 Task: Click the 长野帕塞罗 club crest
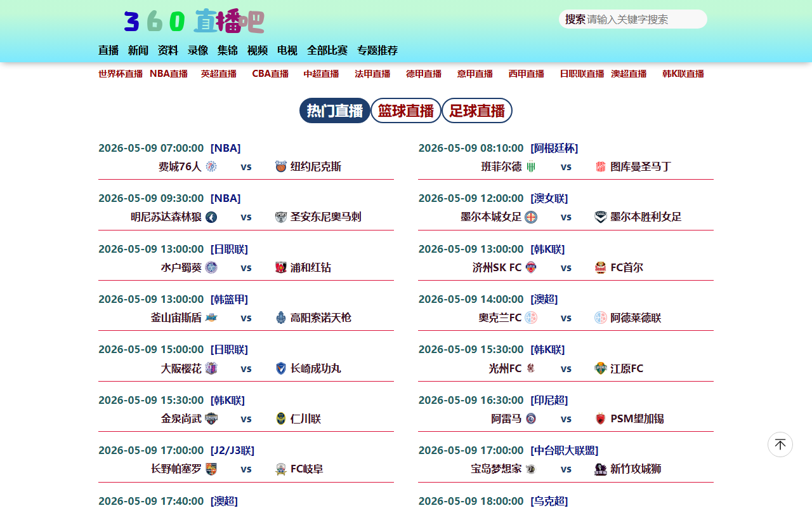click(x=211, y=469)
